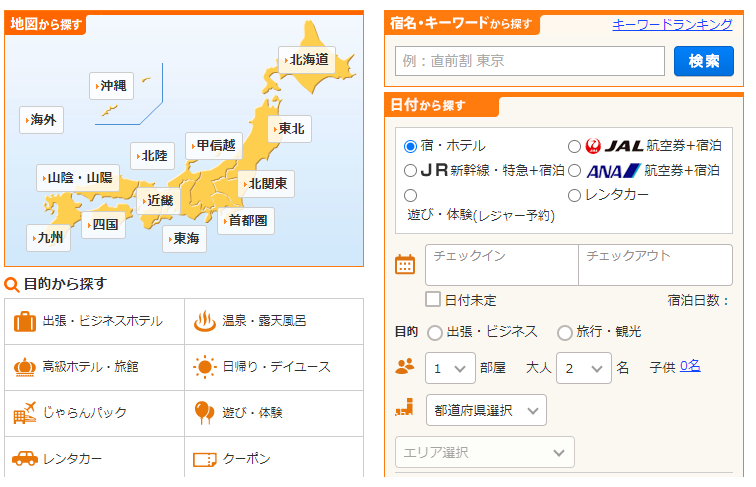The height and width of the screenshot is (487, 756).
Task: Select 北海道 region on the map
Action: tap(307, 60)
